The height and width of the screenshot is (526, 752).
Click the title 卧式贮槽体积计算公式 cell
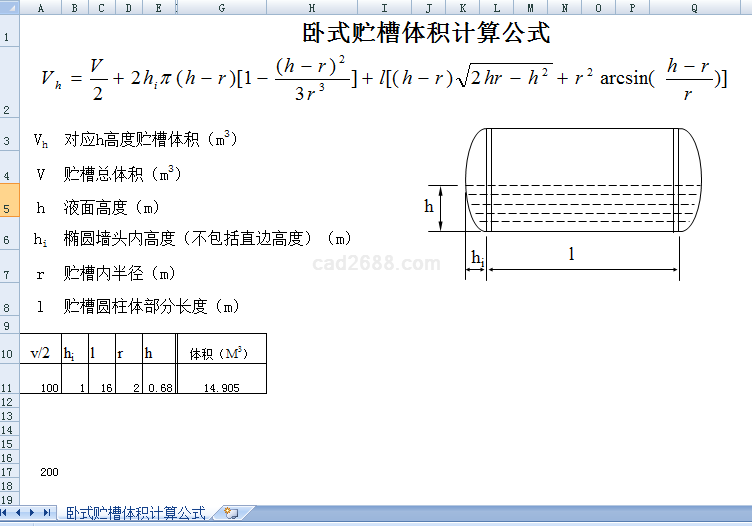click(426, 33)
